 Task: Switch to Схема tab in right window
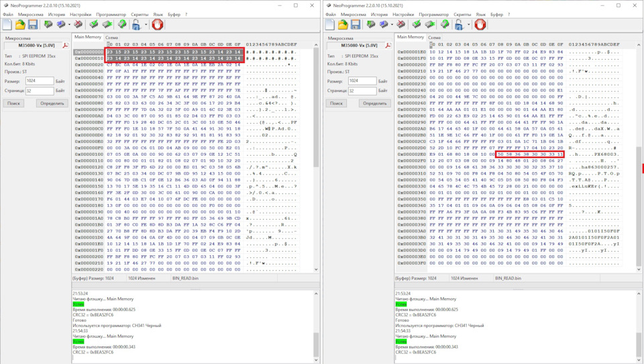[435, 38]
